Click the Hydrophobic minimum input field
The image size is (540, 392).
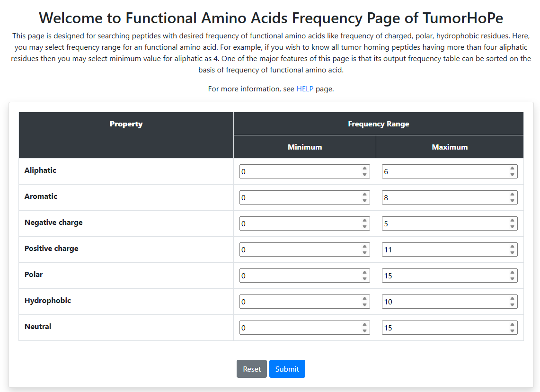(x=298, y=302)
